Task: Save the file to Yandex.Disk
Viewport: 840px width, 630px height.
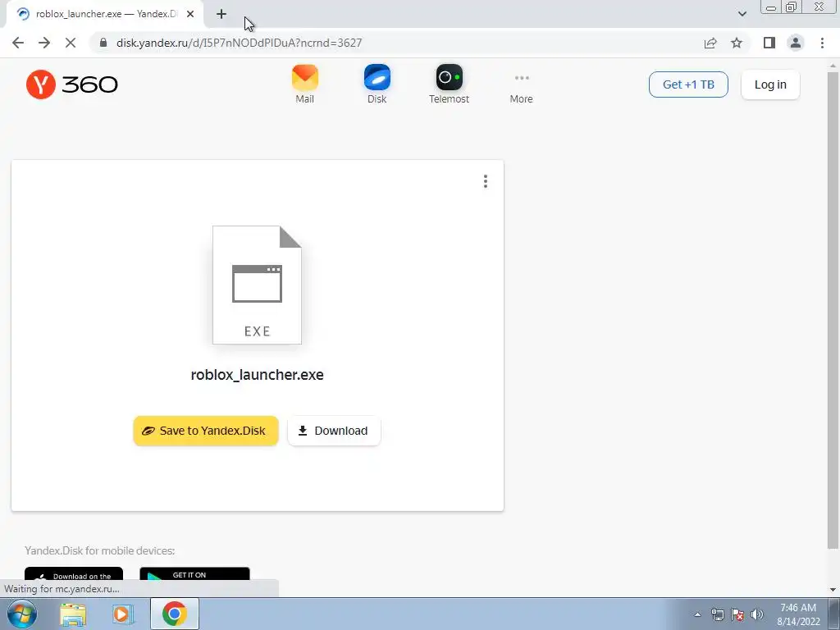Action: click(206, 431)
